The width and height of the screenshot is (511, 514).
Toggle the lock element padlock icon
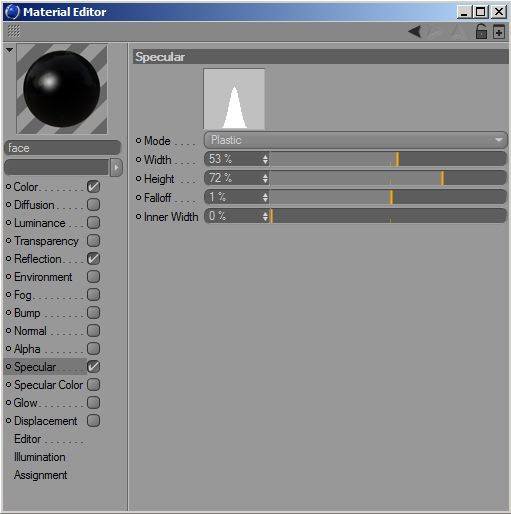(481, 32)
